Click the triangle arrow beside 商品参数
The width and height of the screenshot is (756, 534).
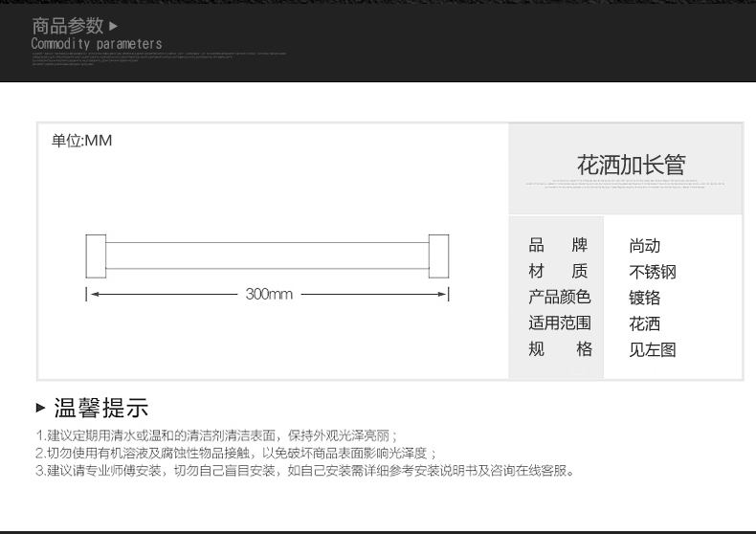(x=113, y=26)
